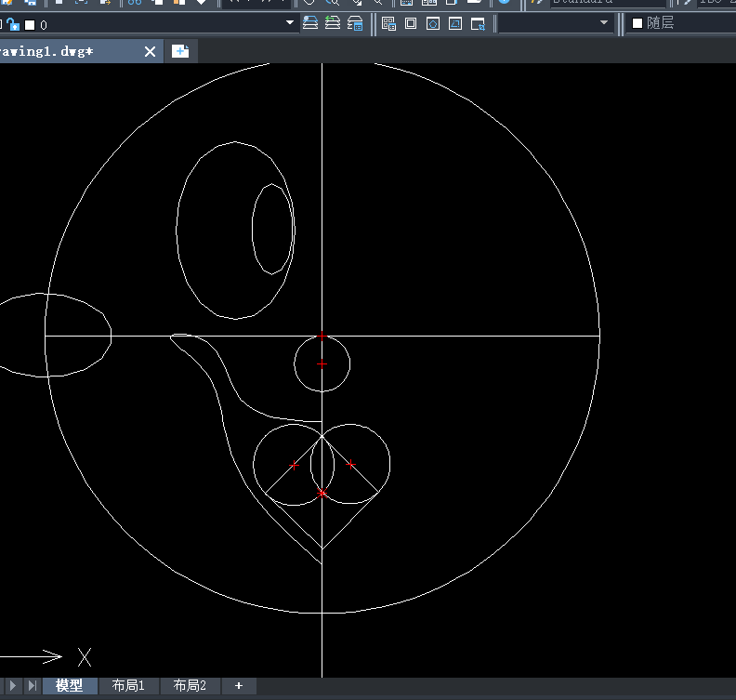736x700 pixels.
Task: Open the 随层 color control box
Action: 681,23
